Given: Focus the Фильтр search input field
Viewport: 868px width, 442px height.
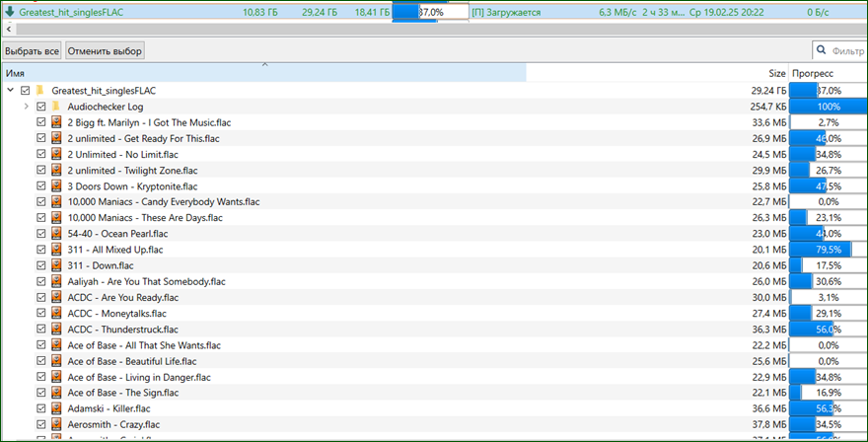Looking at the screenshot, I should [847, 51].
